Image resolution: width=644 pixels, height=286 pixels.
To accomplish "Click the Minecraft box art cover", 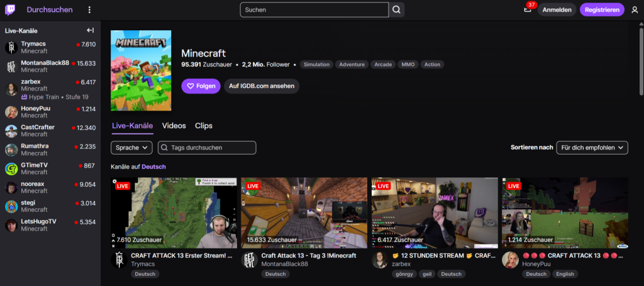I will tap(141, 70).
